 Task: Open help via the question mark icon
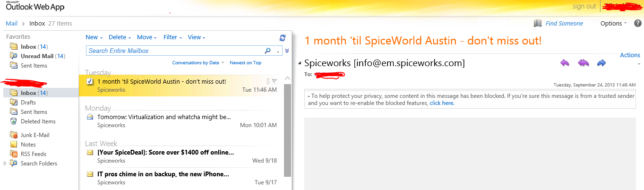(637, 23)
